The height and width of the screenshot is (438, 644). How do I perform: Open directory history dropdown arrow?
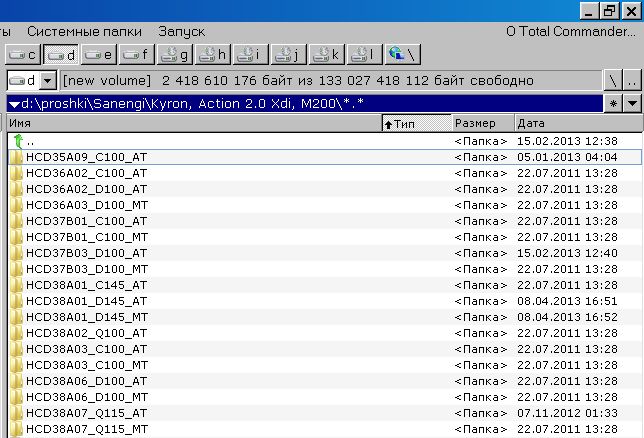point(632,104)
